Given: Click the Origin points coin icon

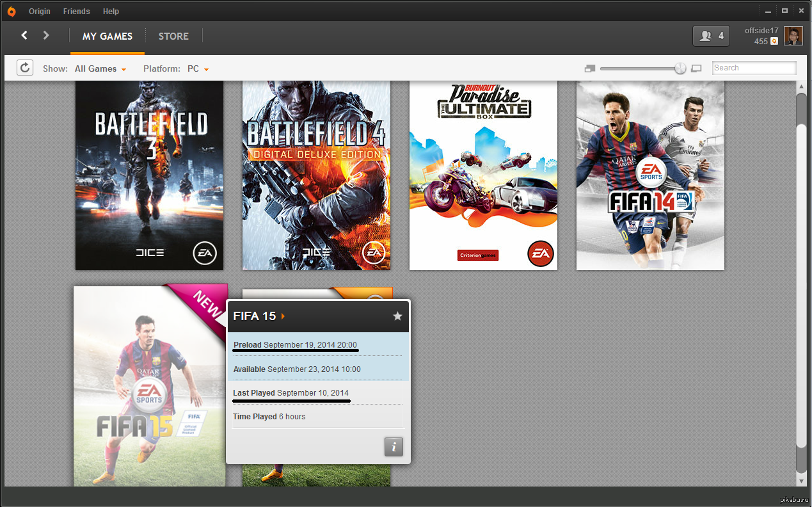Looking at the screenshot, I should 774,41.
